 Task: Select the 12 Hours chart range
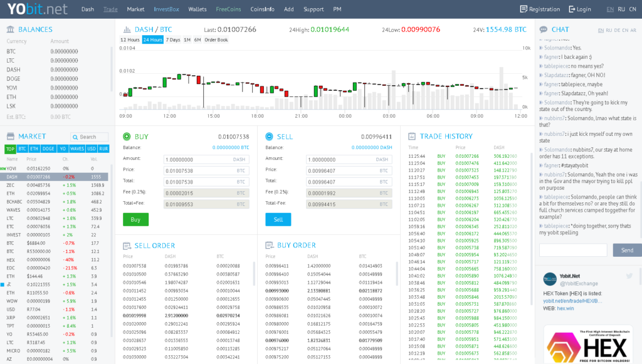[x=130, y=39]
